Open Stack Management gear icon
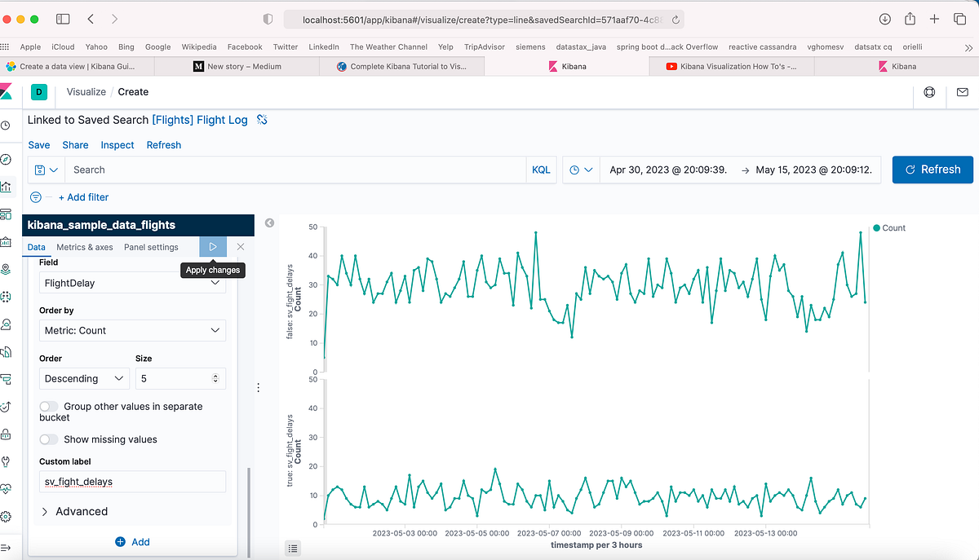This screenshot has height=560, width=979. (7, 516)
